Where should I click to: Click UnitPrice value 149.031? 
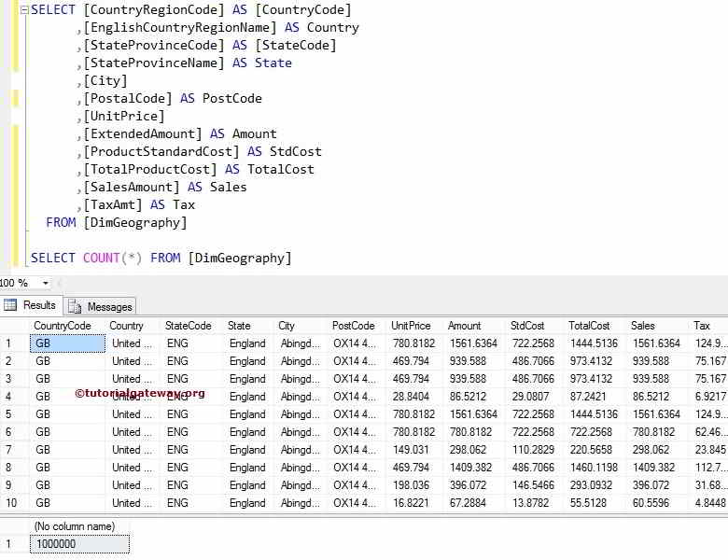[411, 450]
